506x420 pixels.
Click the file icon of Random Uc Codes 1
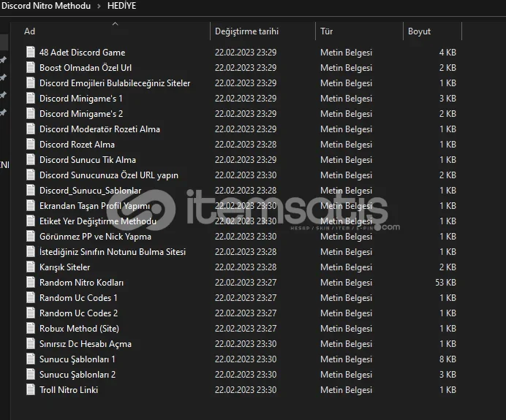tap(31, 298)
